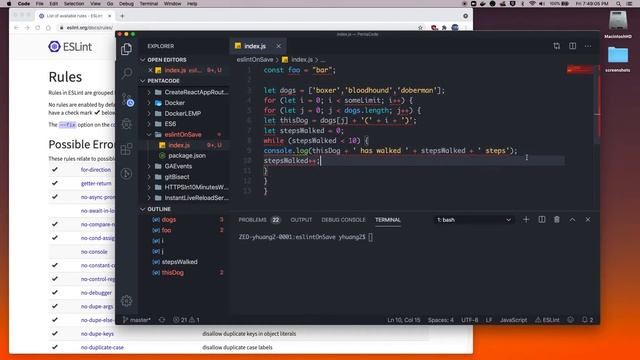
Task: Open the screenshots folder on desktop
Action: click(618, 59)
